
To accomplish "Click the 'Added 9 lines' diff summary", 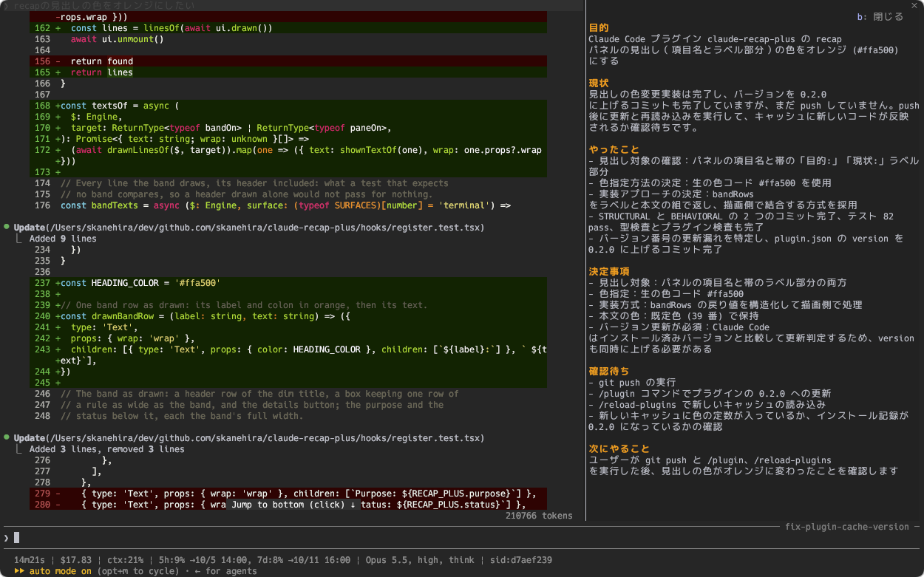I will pos(63,239).
